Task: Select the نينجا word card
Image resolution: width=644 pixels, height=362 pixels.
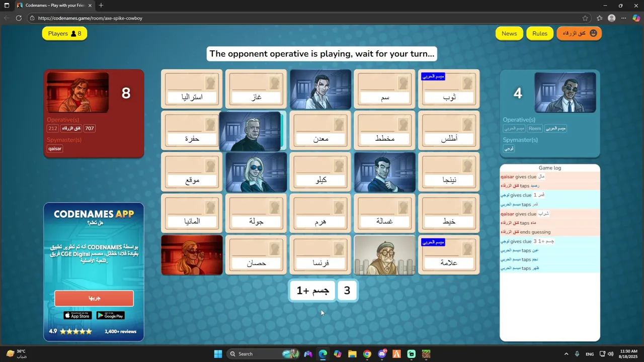Action: tap(449, 172)
